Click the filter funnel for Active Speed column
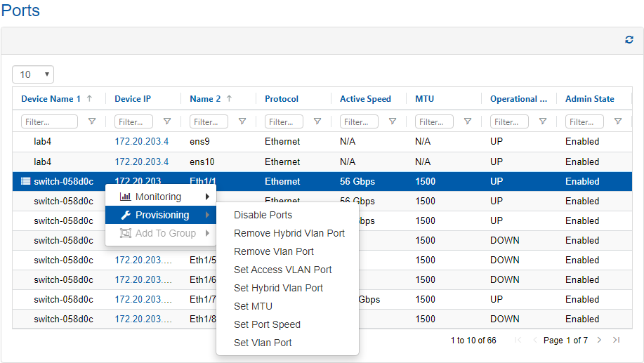Viewport: 644px width, 363px height. (x=393, y=121)
